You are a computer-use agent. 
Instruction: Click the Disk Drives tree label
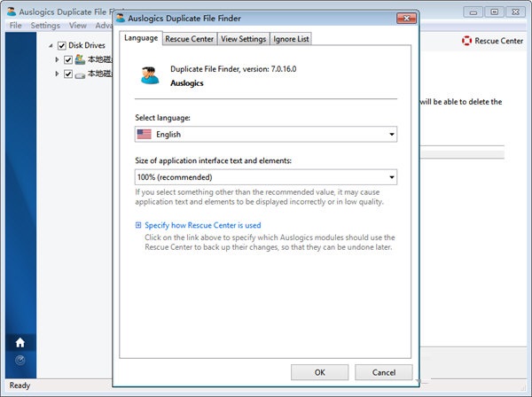[x=87, y=45]
